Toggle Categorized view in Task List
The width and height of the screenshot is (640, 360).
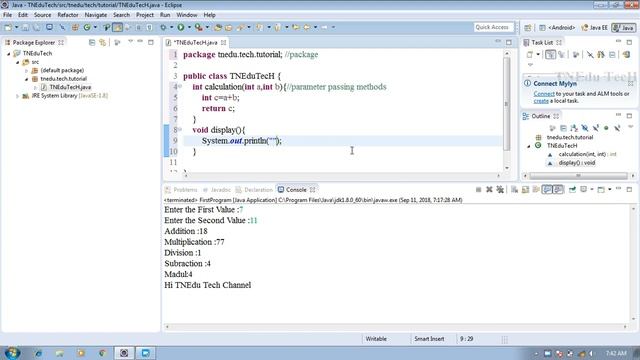[x=550, y=54]
